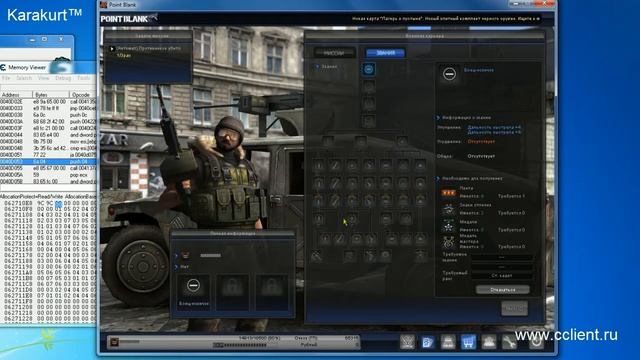The width and height of the screenshot is (640, 360).
Task: Click the large gray button below the details panel
Action: pos(514,308)
